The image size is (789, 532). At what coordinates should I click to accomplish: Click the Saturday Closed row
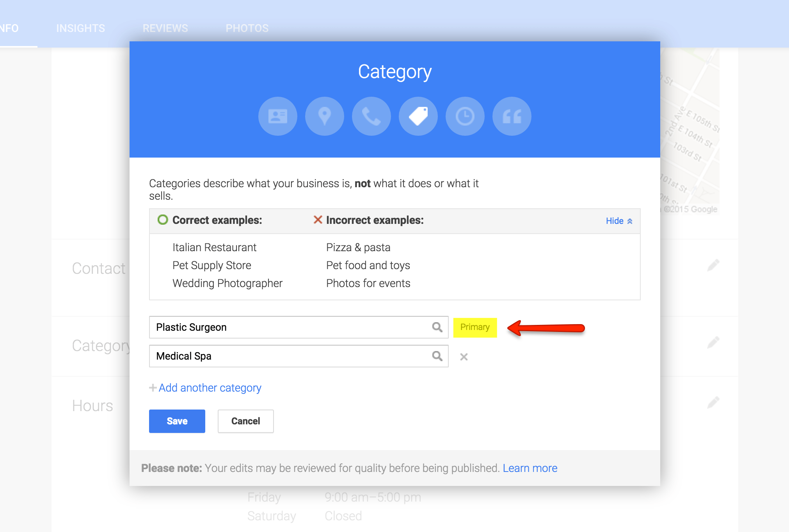click(x=305, y=516)
